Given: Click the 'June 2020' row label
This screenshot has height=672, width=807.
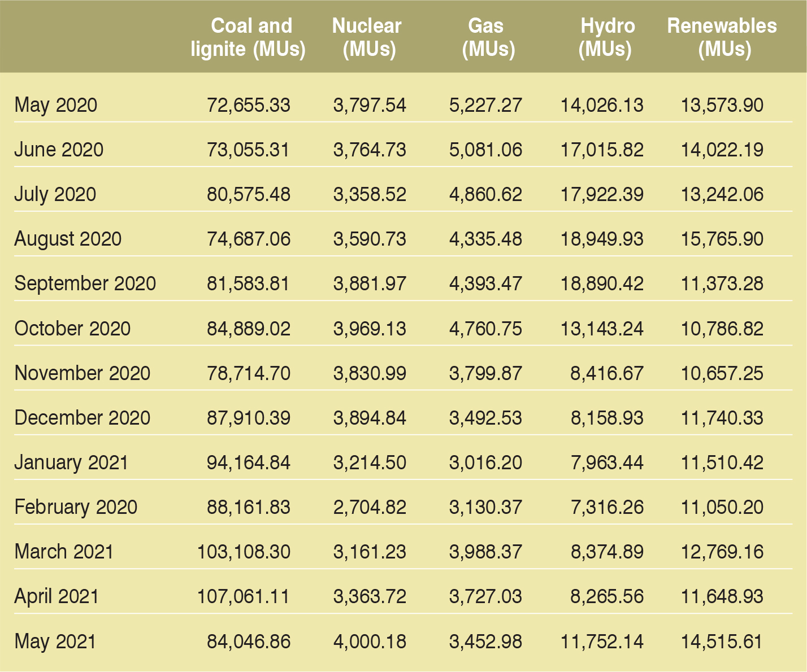Looking at the screenshot, I should (59, 150).
